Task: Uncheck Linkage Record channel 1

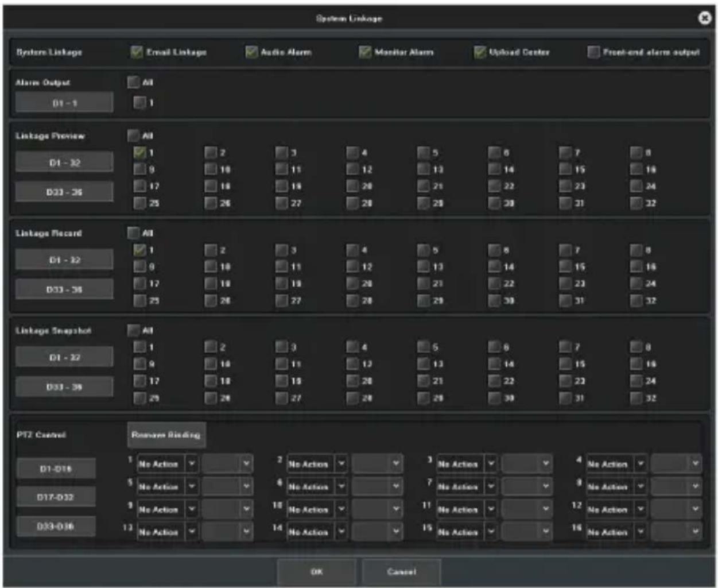Action: [139, 250]
